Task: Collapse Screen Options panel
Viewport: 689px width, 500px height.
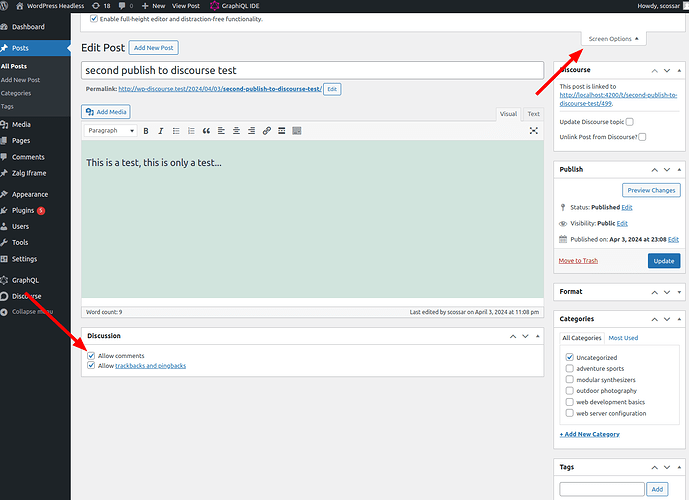Action: [x=613, y=39]
